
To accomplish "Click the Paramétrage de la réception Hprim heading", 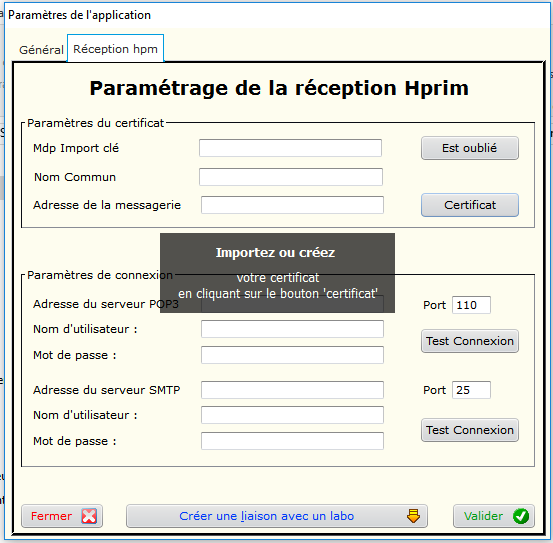I will click(x=279, y=88).
